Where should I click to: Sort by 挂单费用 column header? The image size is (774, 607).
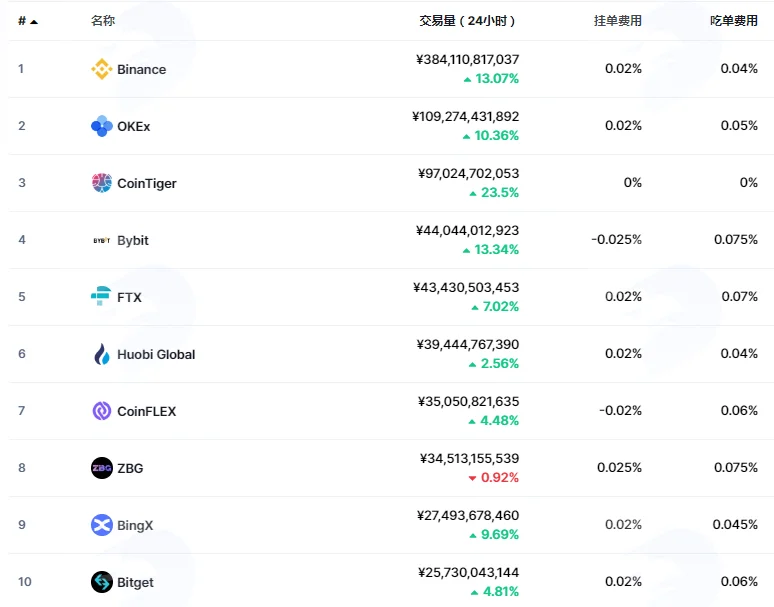click(618, 21)
